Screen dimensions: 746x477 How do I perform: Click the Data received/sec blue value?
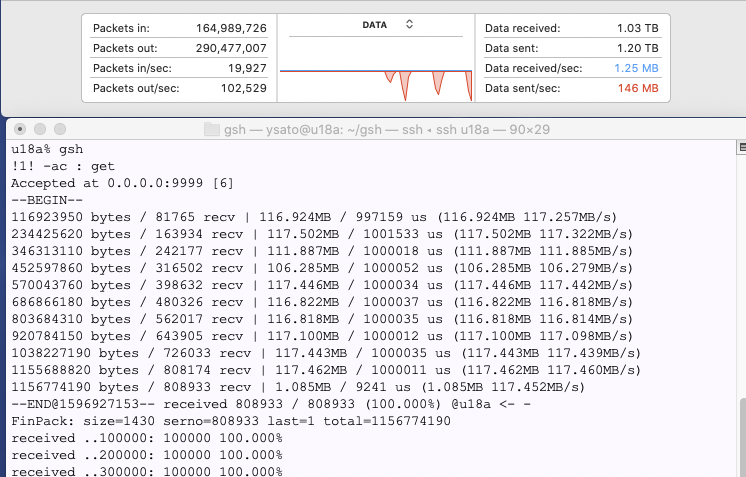point(636,68)
